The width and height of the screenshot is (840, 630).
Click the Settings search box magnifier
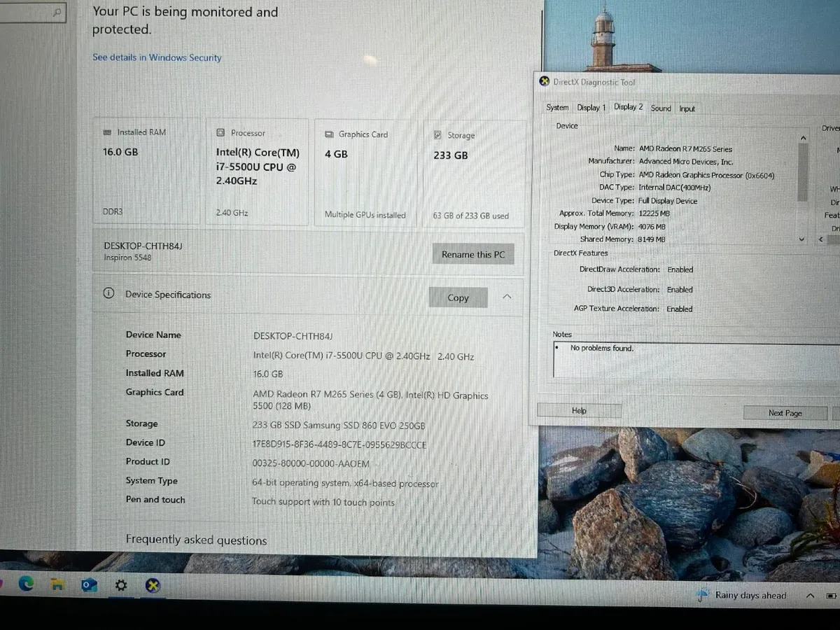click(57, 11)
